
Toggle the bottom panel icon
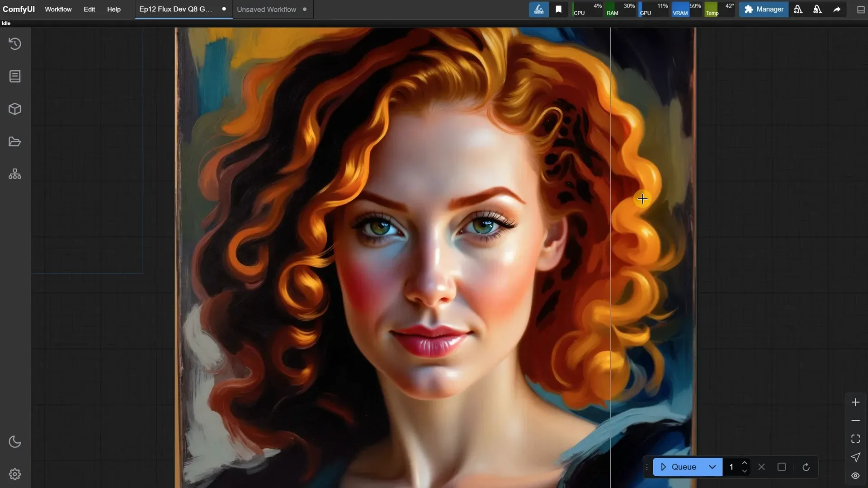[x=861, y=9]
